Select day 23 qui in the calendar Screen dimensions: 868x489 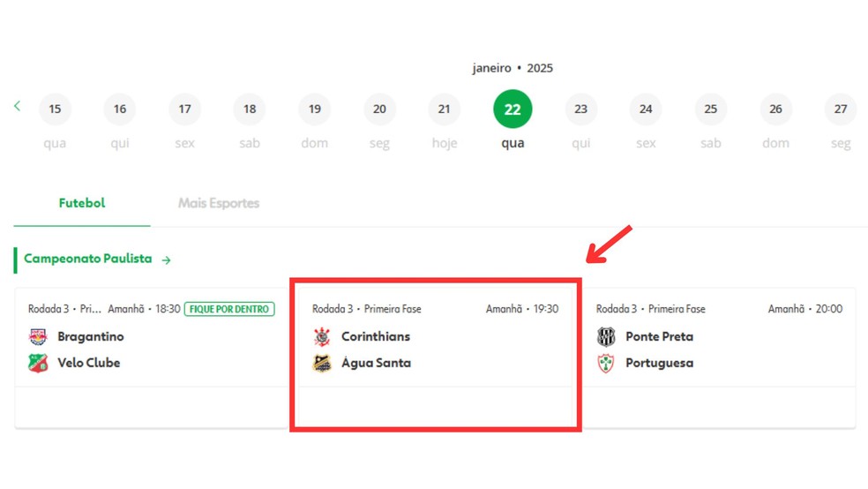pos(580,109)
